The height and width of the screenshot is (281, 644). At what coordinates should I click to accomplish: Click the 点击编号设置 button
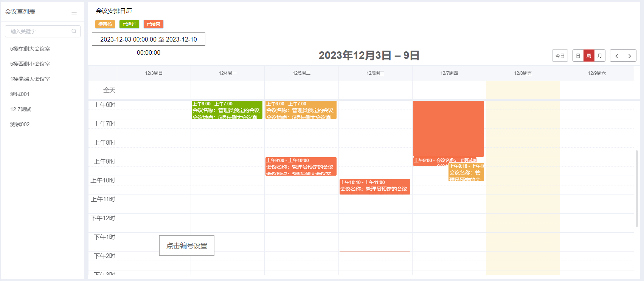(186, 245)
